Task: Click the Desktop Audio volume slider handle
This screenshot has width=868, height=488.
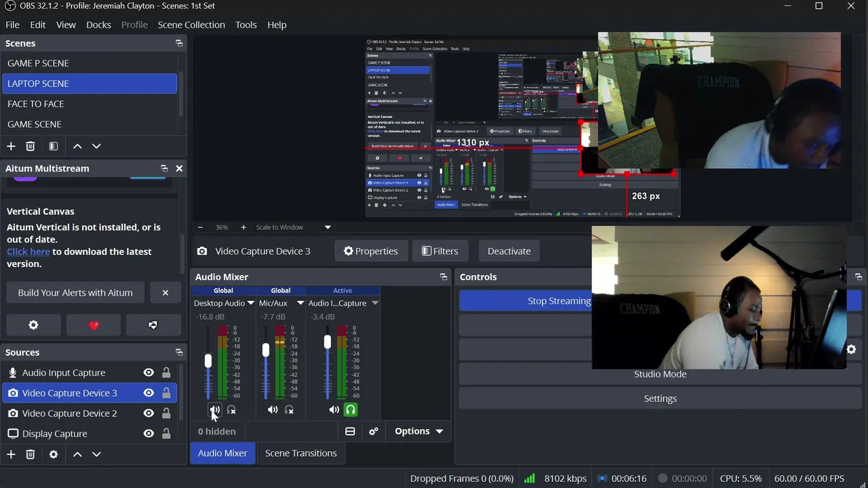Action: [208, 361]
